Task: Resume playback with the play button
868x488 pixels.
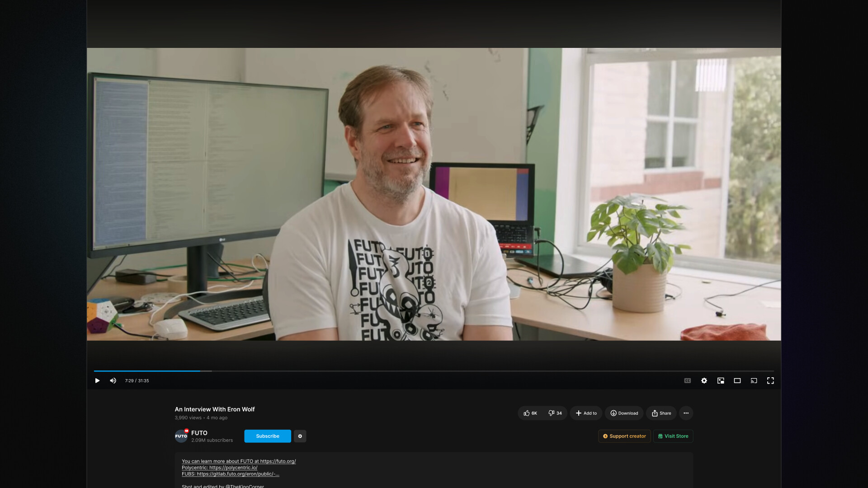Action: (x=97, y=380)
